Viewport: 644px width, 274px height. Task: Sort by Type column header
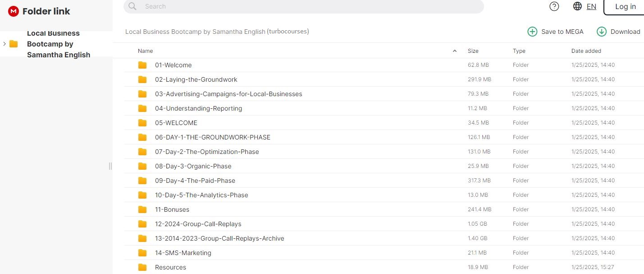[x=519, y=51]
